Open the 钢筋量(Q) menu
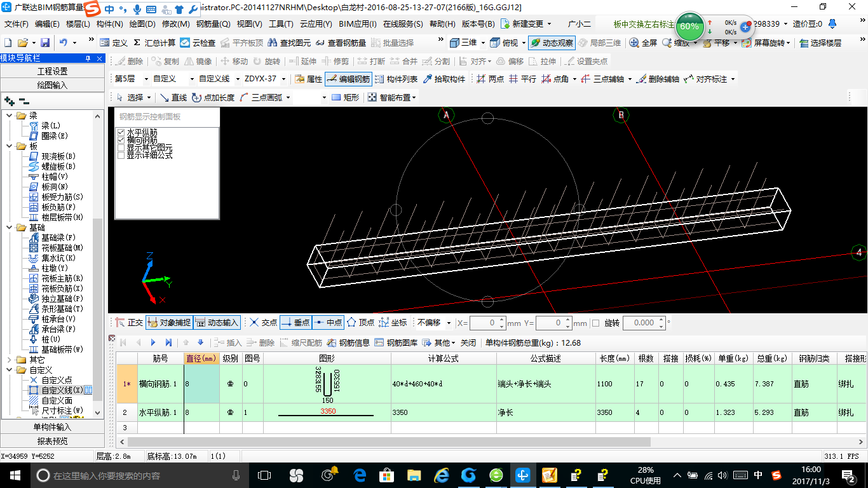 213,24
